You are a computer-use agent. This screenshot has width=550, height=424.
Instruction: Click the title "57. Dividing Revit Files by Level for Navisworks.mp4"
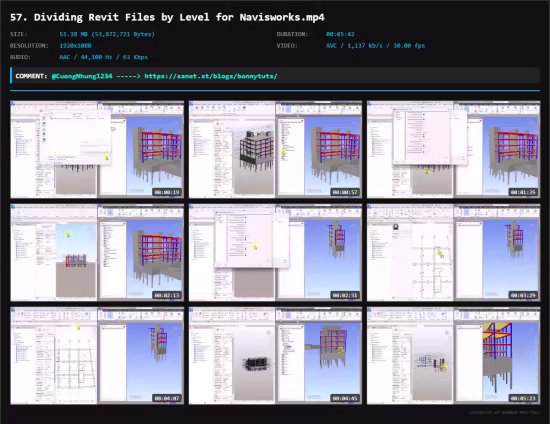coord(167,17)
